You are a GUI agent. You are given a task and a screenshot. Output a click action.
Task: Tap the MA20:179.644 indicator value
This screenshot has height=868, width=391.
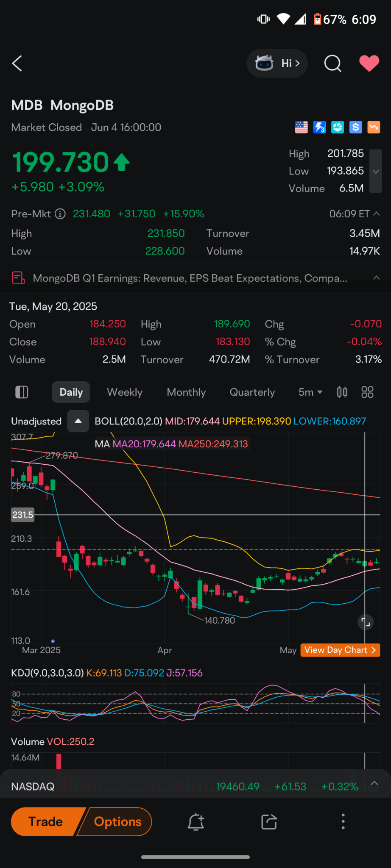[x=144, y=444]
